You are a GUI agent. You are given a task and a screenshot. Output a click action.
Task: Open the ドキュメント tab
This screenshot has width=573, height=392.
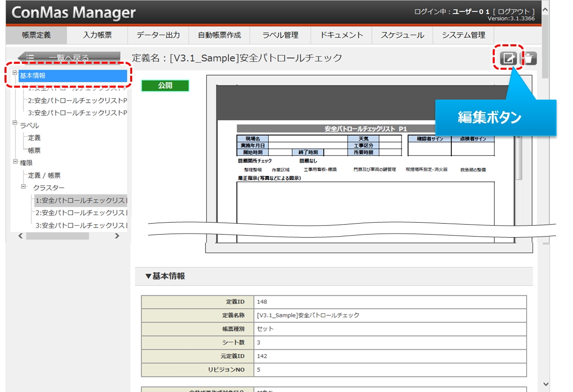341,35
